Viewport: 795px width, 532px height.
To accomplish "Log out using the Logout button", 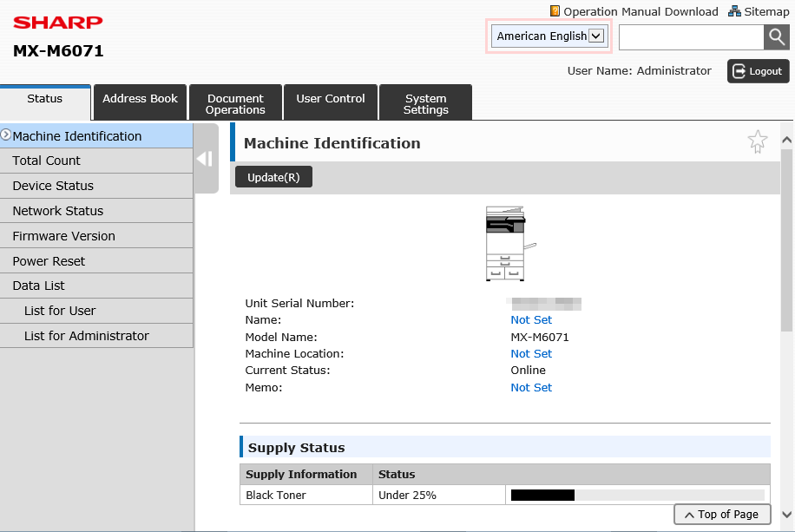I will [x=758, y=71].
